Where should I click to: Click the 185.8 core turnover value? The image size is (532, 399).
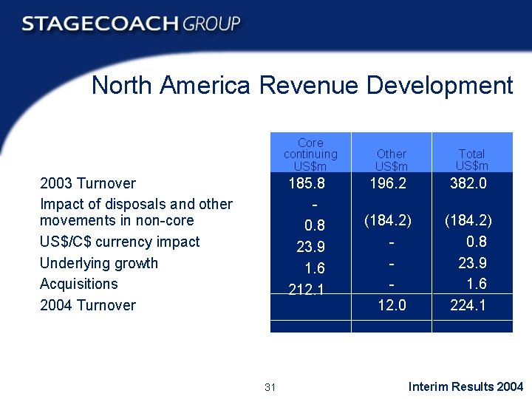pos(307,183)
